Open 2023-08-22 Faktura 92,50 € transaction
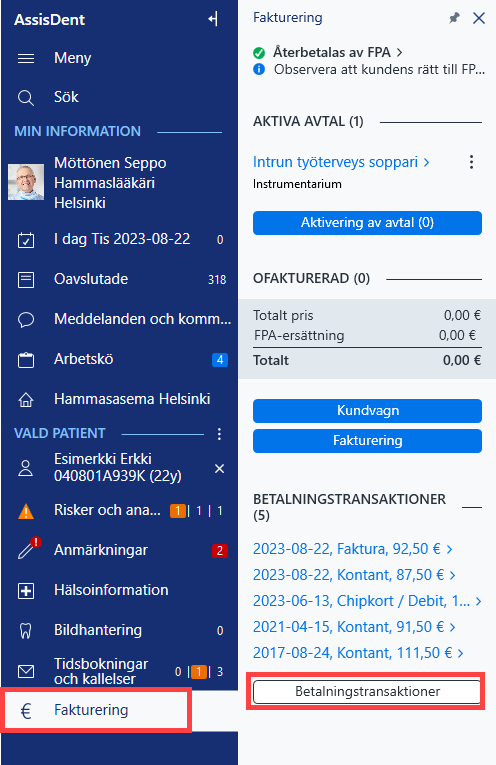 click(353, 549)
